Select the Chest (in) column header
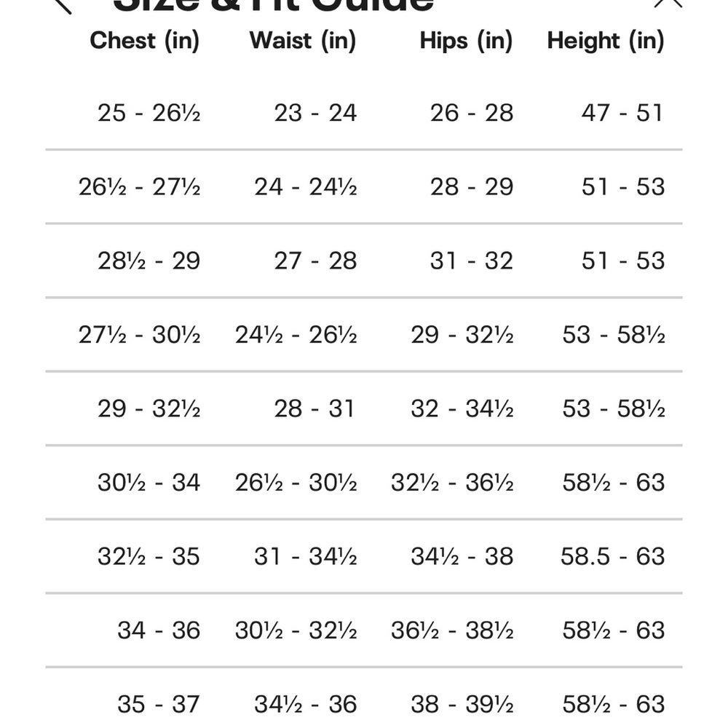 (x=144, y=41)
